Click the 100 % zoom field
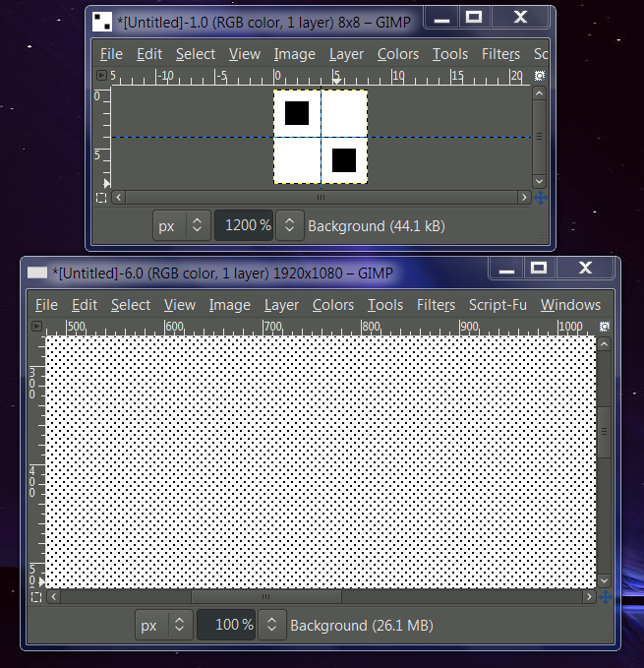Screen dimensions: 644x668 coord(226,625)
